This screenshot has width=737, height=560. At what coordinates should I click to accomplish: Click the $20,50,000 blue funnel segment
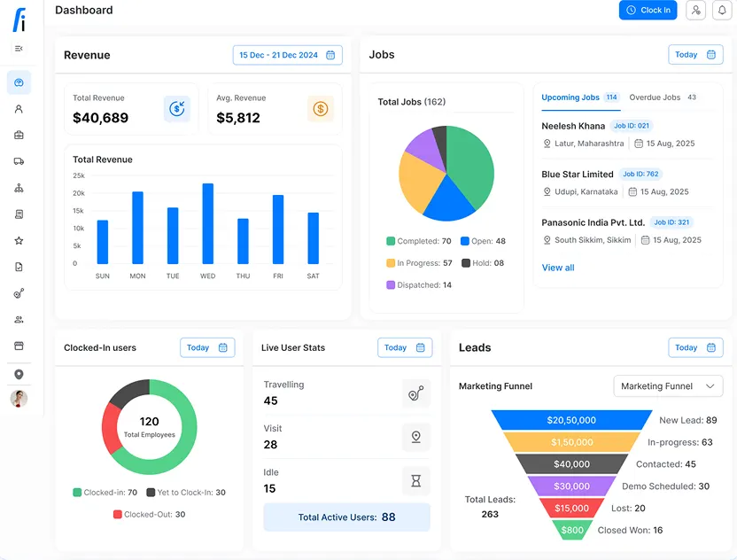tap(571, 420)
